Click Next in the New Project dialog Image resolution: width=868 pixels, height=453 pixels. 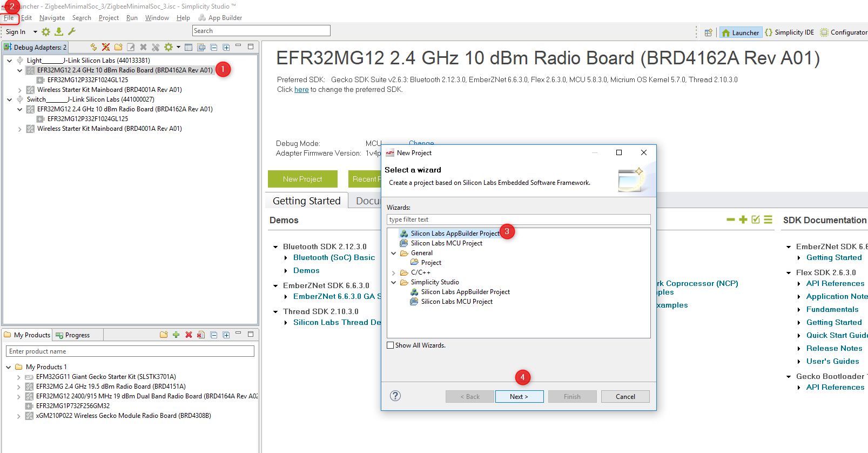click(519, 397)
